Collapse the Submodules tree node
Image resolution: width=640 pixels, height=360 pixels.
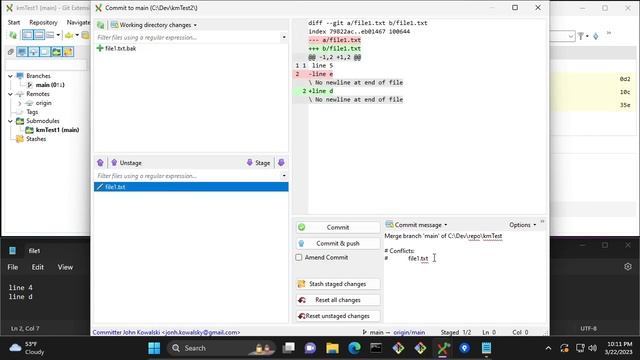10,121
